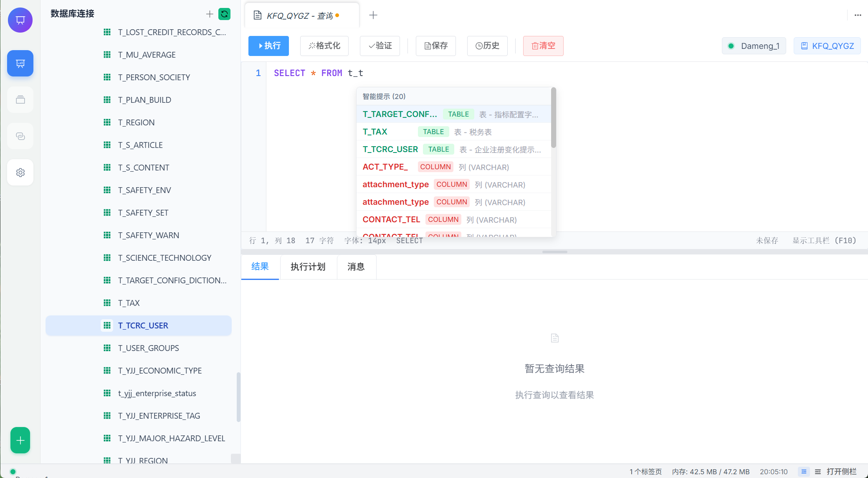This screenshot has height=478, width=868.
Task: Click the 1个标签页 status entry
Action: click(x=645, y=471)
